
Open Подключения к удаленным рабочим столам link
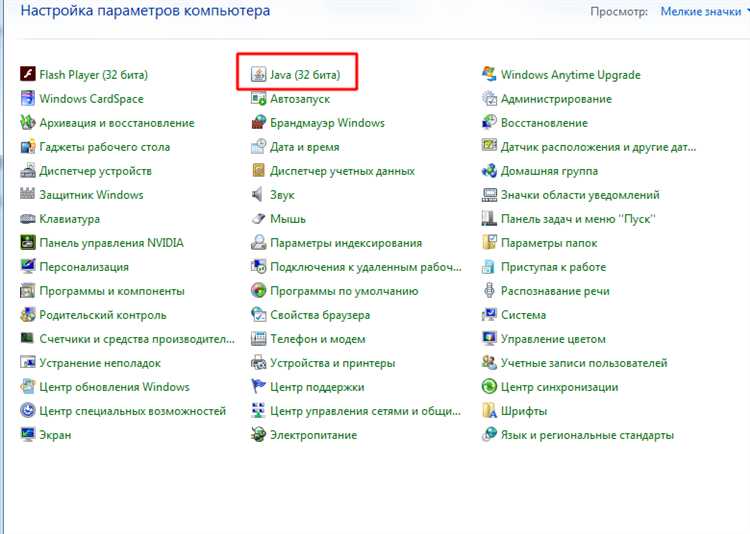click(x=366, y=267)
